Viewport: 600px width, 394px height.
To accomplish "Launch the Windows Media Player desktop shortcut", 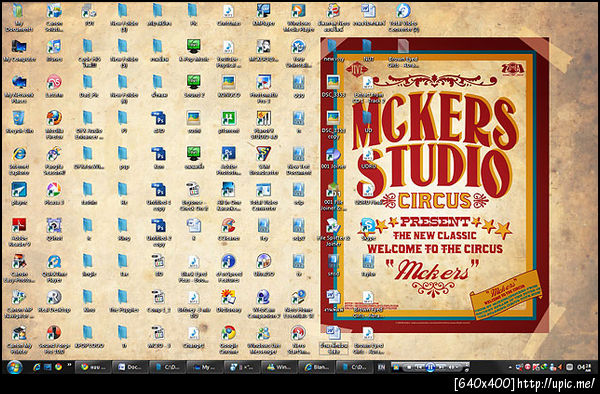I will 298,18.
